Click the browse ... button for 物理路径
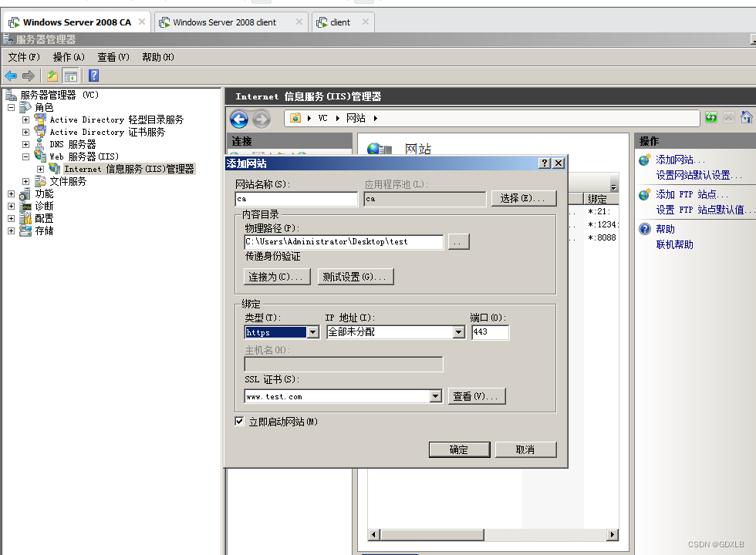 pyautogui.click(x=458, y=242)
